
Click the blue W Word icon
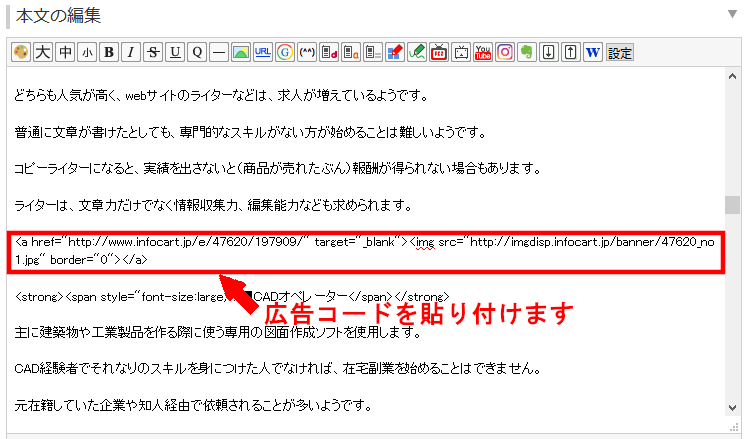click(592, 52)
